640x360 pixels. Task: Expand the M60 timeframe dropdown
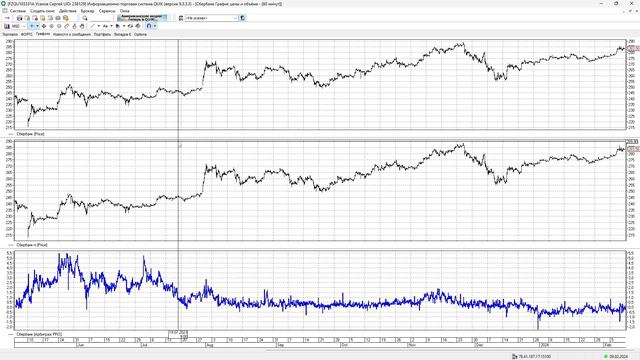[24, 27]
